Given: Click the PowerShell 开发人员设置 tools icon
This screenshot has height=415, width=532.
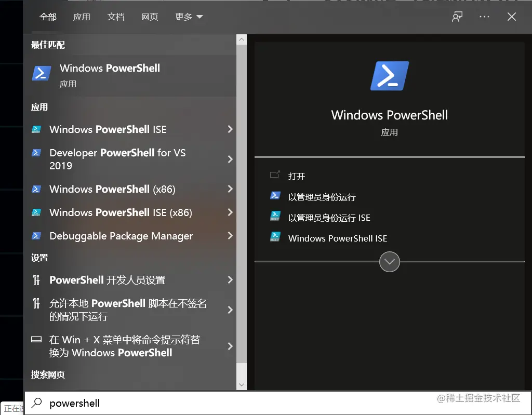Looking at the screenshot, I should point(36,280).
